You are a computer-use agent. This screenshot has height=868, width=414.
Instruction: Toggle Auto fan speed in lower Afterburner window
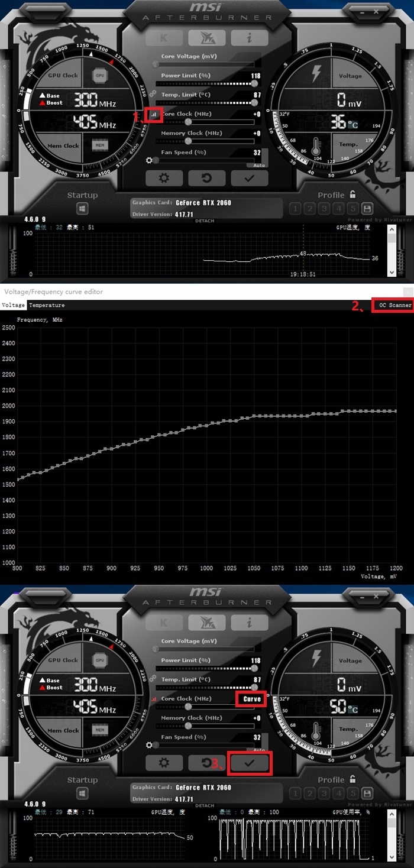tap(259, 750)
